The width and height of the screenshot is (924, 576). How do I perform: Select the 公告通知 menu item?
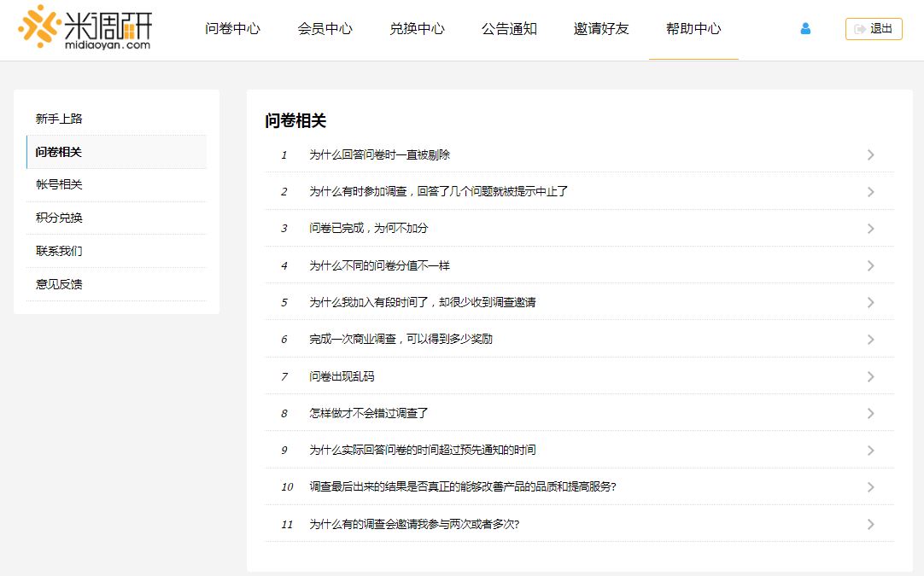click(x=509, y=29)
